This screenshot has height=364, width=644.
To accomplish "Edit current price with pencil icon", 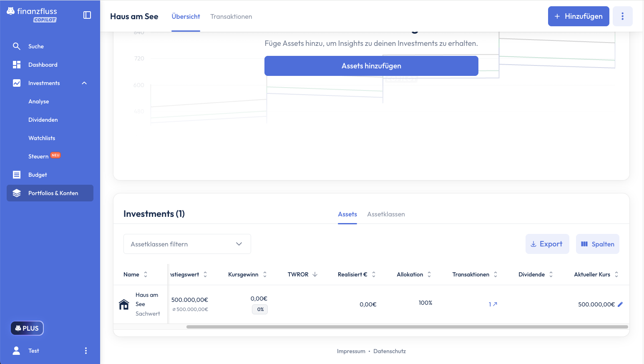I will click(620, 304).
